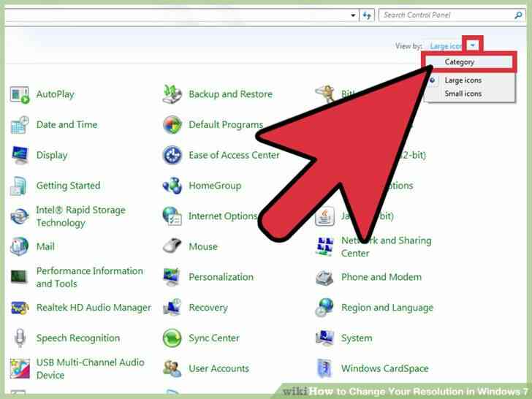This screenshot has height=399, width=532.
Task: Open Network and Sharing Center icon
Action: pyautogui.click(x=324, y=247)
